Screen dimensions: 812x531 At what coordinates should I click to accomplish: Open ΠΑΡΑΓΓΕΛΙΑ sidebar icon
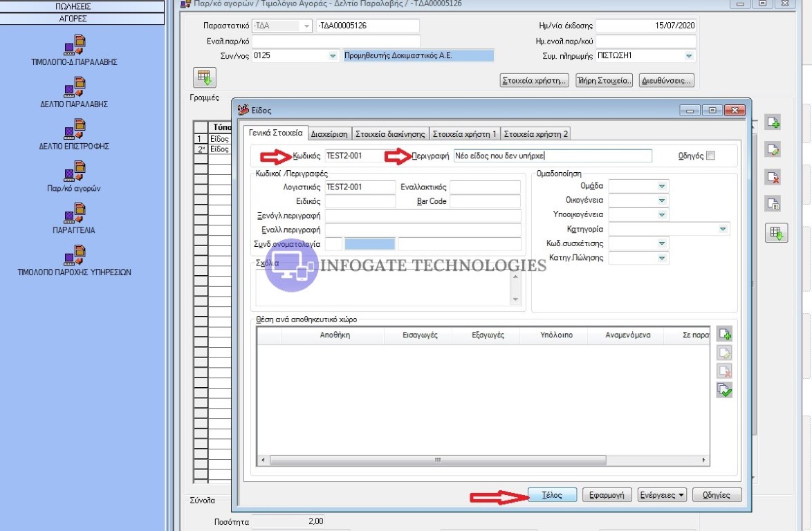click(74, 215)
